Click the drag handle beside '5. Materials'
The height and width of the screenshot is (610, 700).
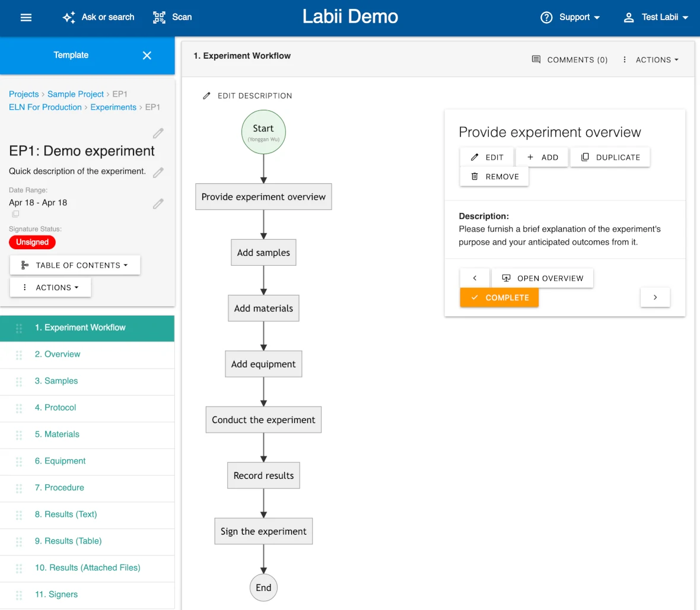click(x=18, y=434)
